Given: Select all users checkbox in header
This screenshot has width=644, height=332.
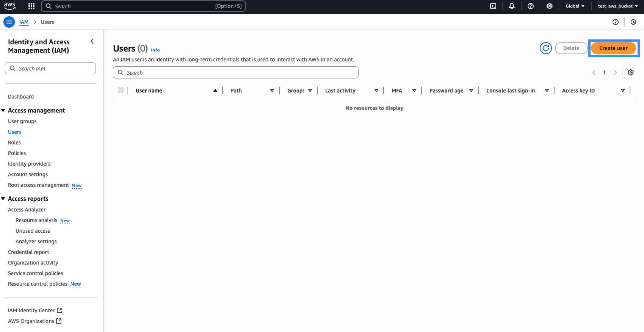Looking at the screenshot, I should 121,90.
